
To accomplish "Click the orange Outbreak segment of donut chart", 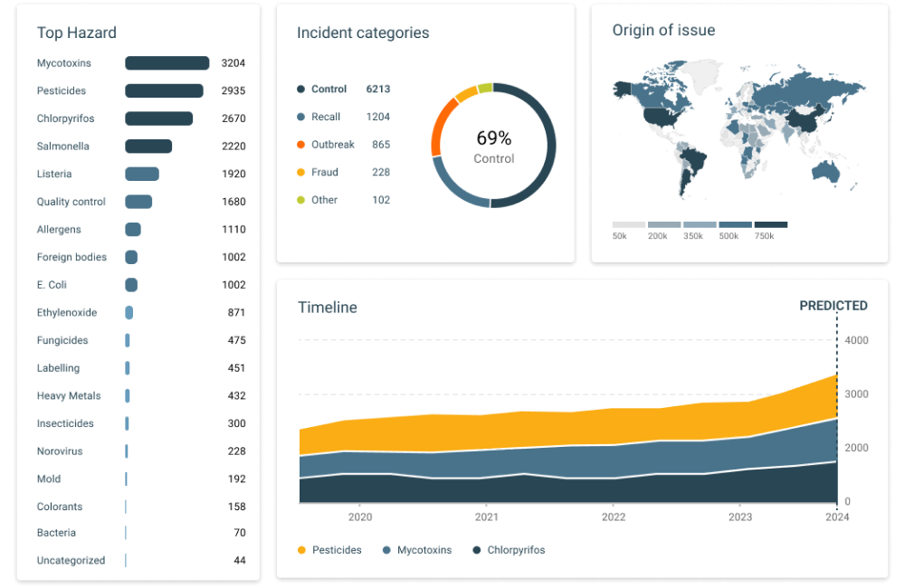I will pyautogui.click(x=438, y=127).
